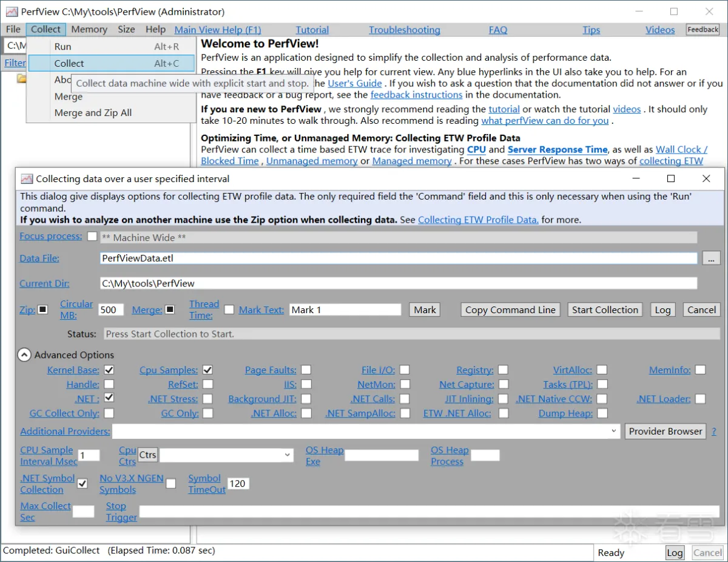Click the ? help link beside Provider Browser
728x562 pixels.
pos(714,432)
